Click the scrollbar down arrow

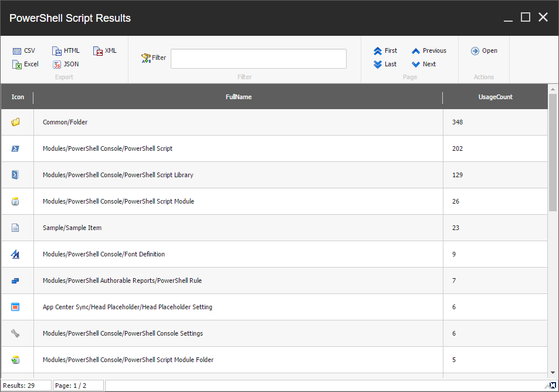click(x=553, y=373)
